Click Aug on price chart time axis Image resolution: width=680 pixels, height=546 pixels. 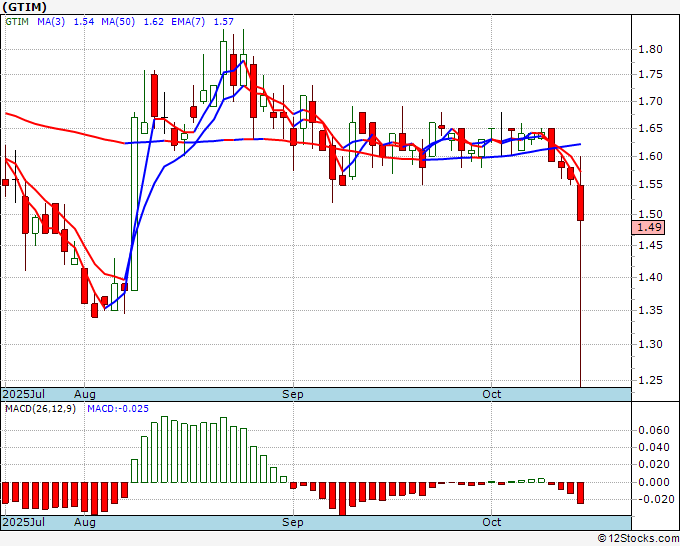coord(85,394)
